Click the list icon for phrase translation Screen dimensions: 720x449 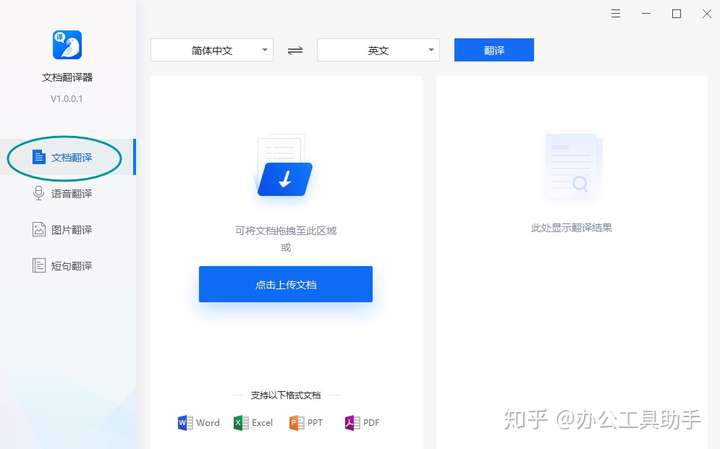[39, 265]
